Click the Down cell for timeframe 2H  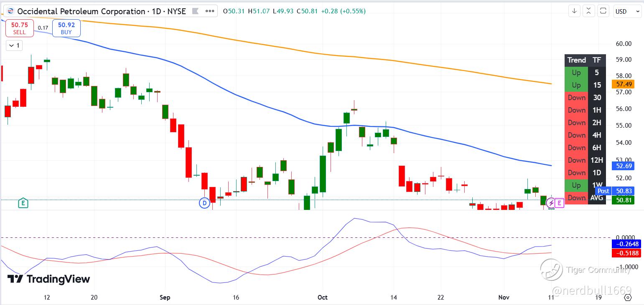point(576,123)
